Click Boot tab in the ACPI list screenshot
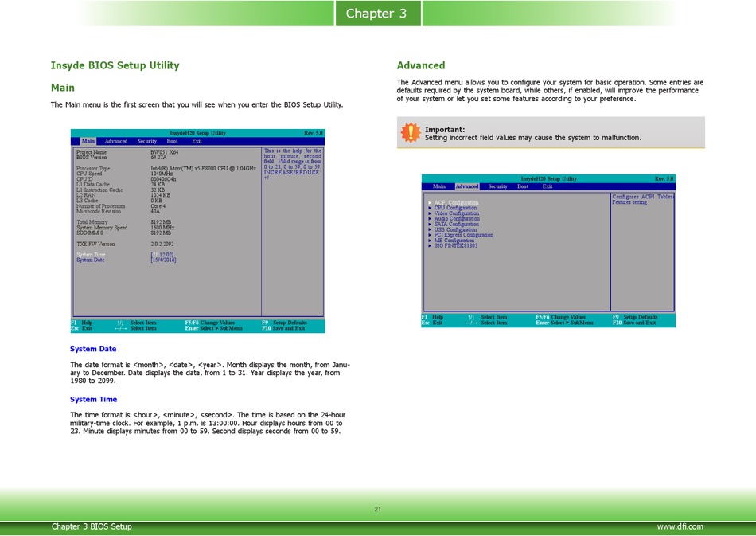 pos(523,186)
